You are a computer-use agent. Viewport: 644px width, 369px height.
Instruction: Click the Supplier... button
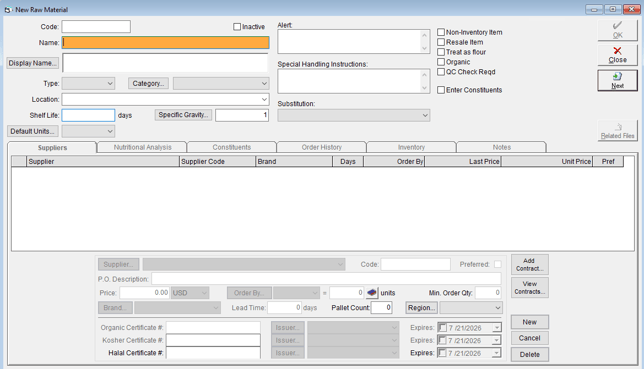point(118,264)
